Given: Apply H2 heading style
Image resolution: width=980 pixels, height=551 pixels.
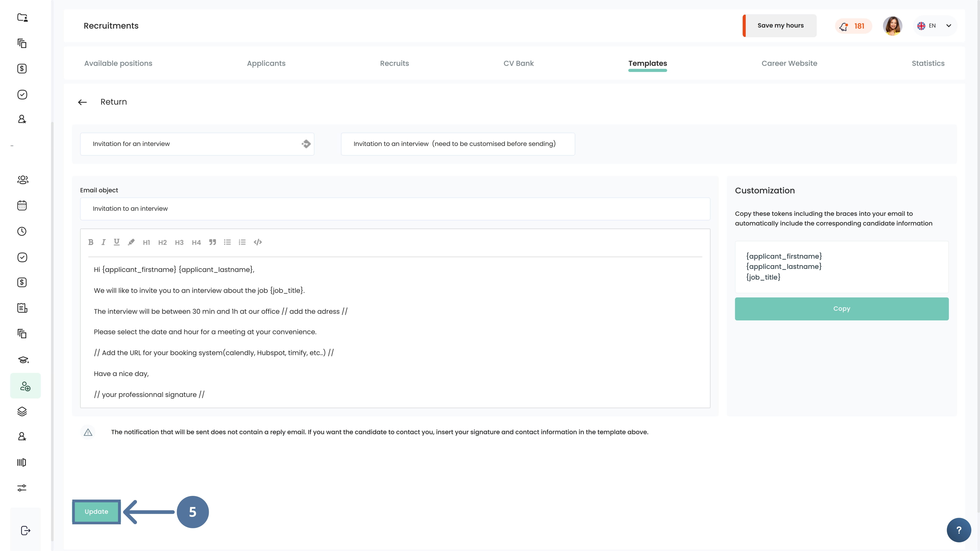Looking at the screenshot, I should [x=162, y=243].
